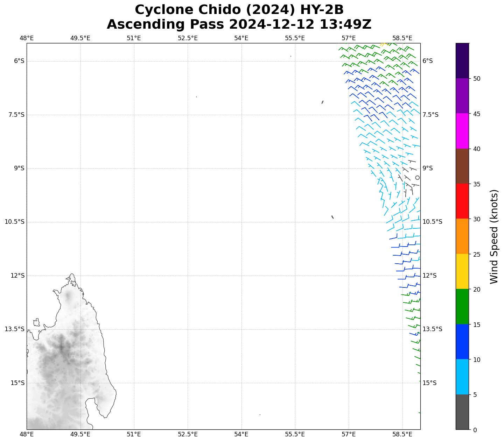The height and width of the screenshot is (442, 504).
Task: Click the 55.5°E label on the bottom axis
Action: (x=295, y=434)
